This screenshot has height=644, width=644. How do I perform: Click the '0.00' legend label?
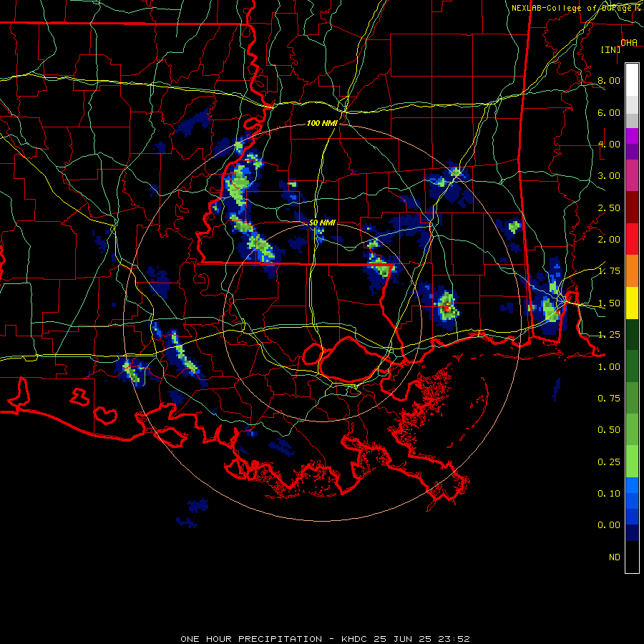pos(609,525)
